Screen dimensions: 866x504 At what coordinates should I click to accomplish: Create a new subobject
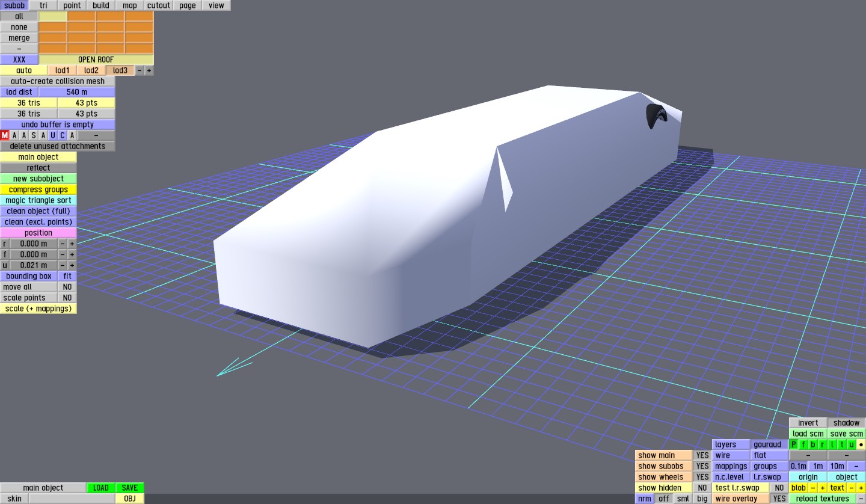pos(38,179)
